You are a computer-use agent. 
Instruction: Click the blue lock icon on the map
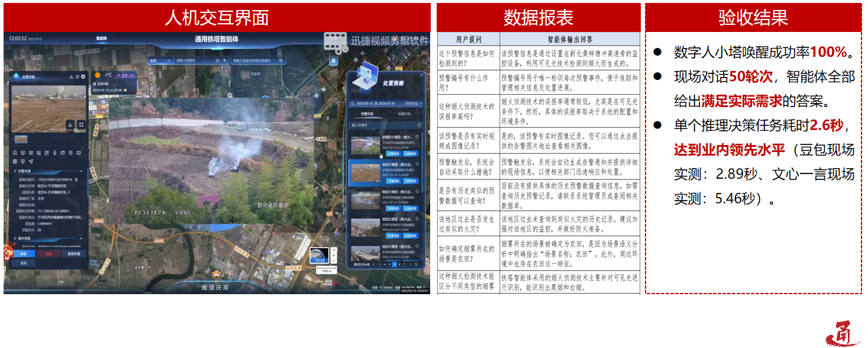pyautogui.click(x=333, y=62)
